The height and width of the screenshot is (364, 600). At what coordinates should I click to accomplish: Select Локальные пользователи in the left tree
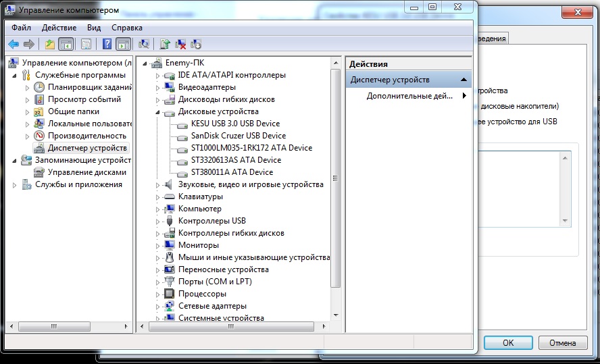(90, 124)
